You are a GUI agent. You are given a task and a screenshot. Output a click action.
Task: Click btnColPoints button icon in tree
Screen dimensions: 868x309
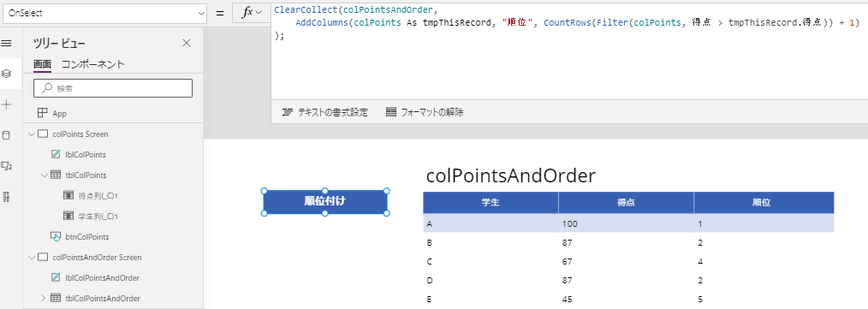coord(56,236)
